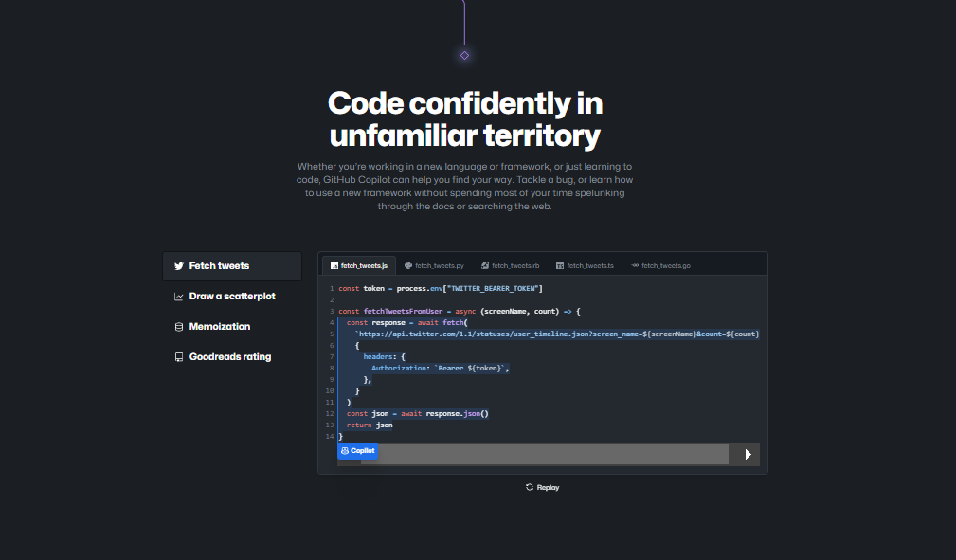Click the paragraph starting 'Whether you're working'

(x=464, y=186)
